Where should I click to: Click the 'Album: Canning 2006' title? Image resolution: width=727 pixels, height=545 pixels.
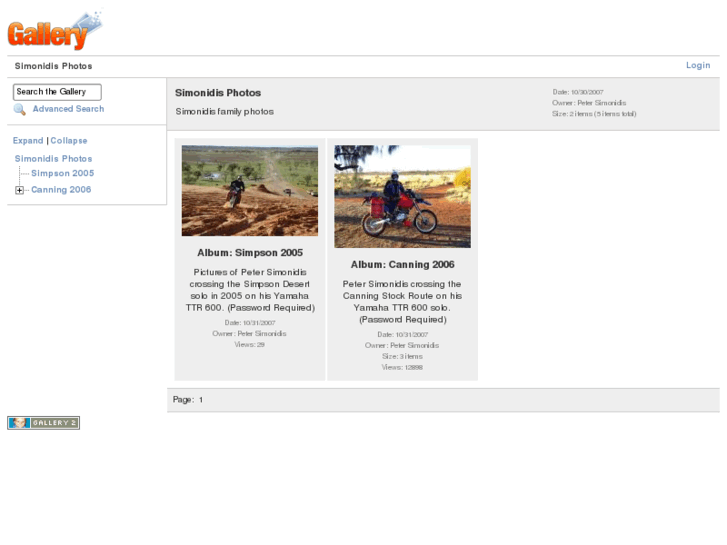pos(402,264)
